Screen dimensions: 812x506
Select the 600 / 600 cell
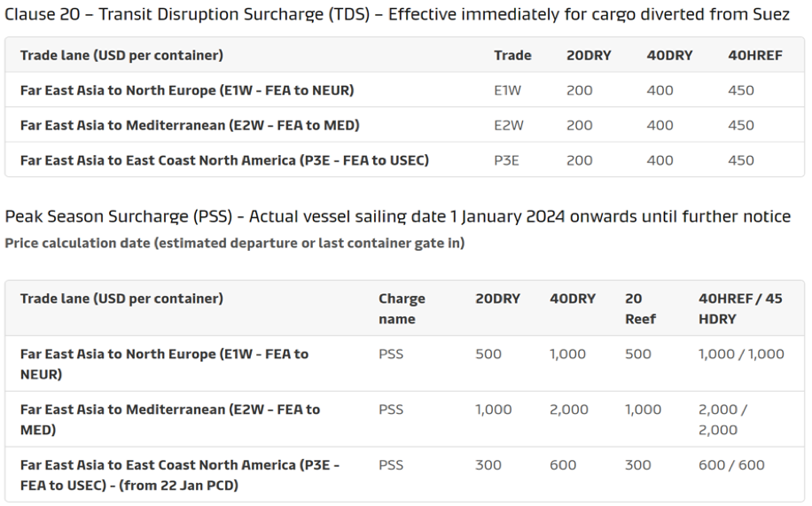point(731,464)
